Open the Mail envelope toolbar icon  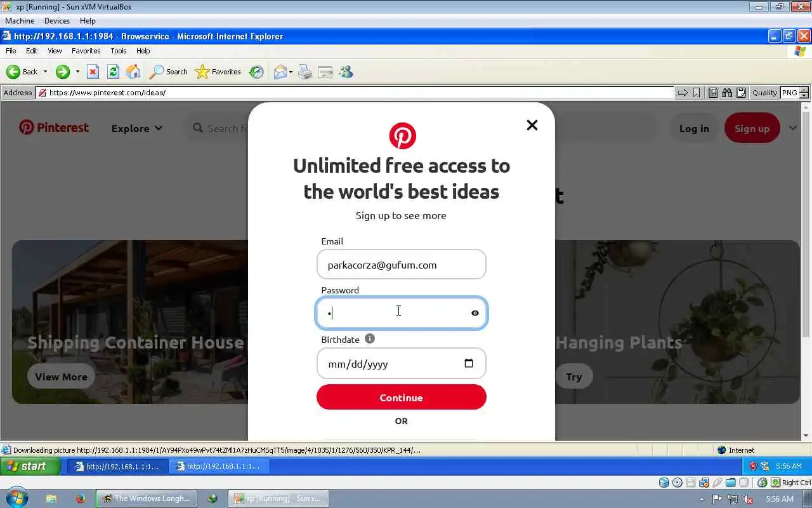(280, 72)
